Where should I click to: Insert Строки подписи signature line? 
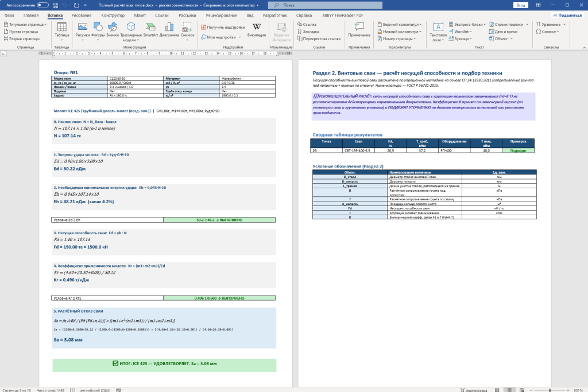[x=509, y=24]
